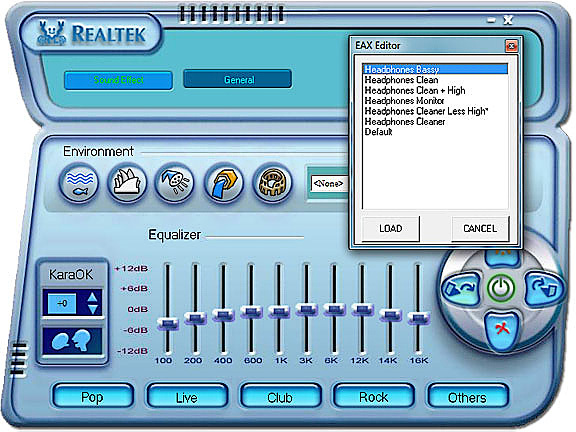Click the 14K equalizer slider handle
Viewport: 576px width, 432px height.
point(390,315)
